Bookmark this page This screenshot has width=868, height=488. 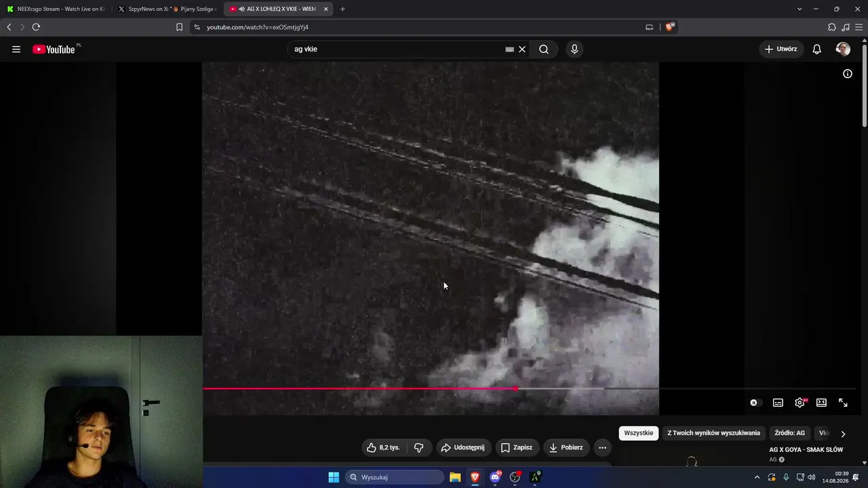tap(179, 27)
